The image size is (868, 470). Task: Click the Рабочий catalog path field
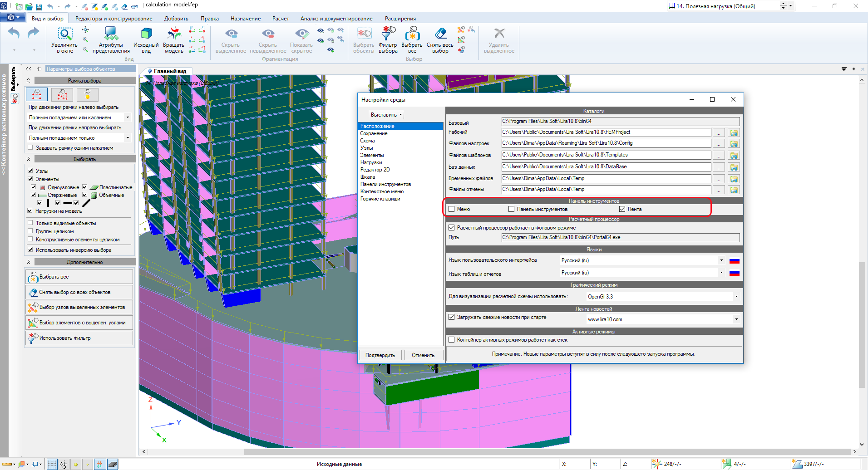[x=606, y=132]
